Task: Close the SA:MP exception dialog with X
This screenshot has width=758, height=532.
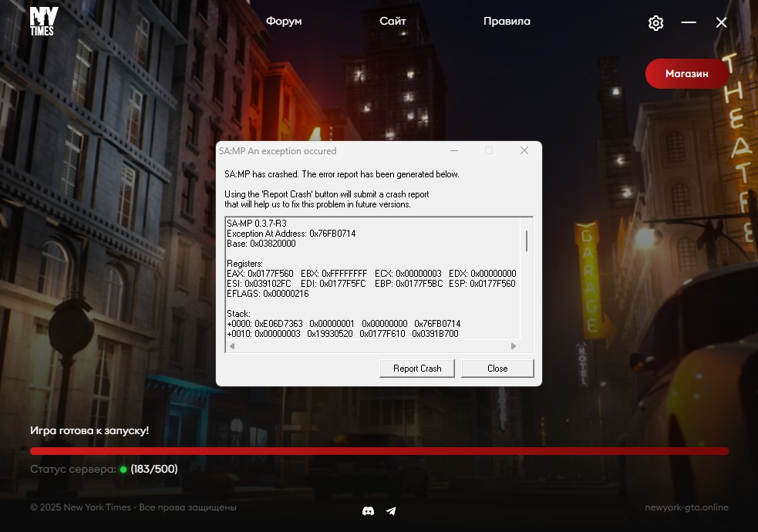Action: (x=524, y=151)
